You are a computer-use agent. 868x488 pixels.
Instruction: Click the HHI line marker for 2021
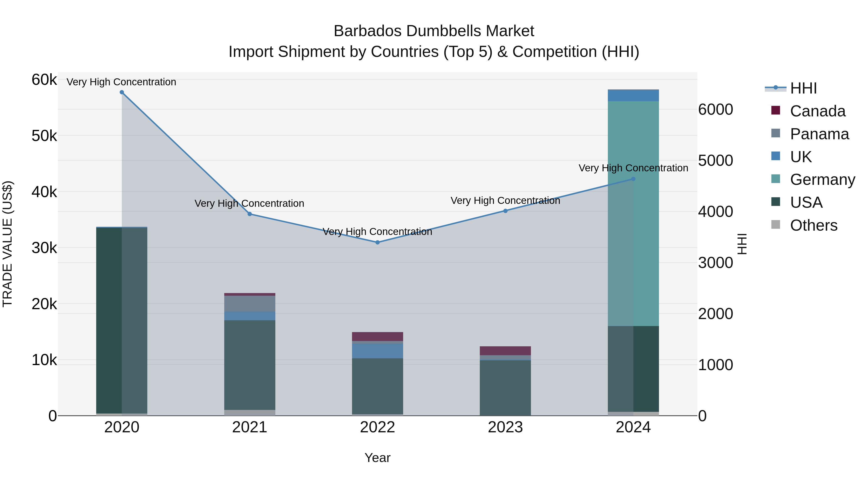[250, 214]
